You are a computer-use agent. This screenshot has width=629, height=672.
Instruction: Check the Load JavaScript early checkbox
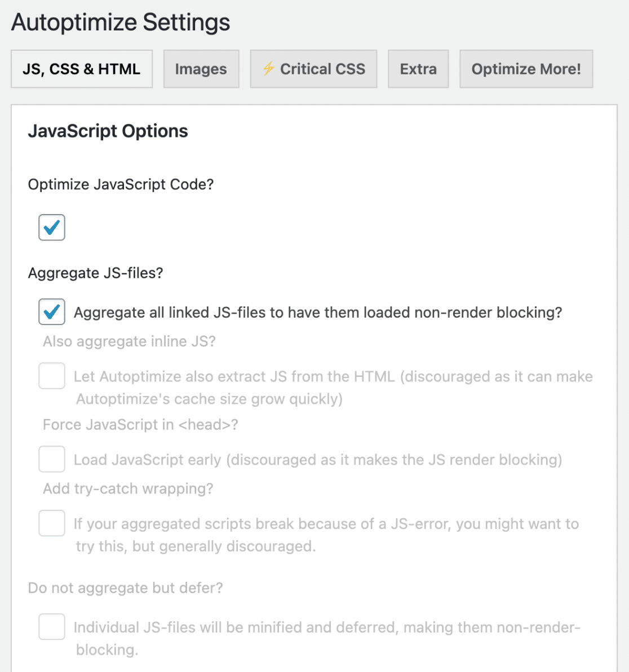(52, 459)
